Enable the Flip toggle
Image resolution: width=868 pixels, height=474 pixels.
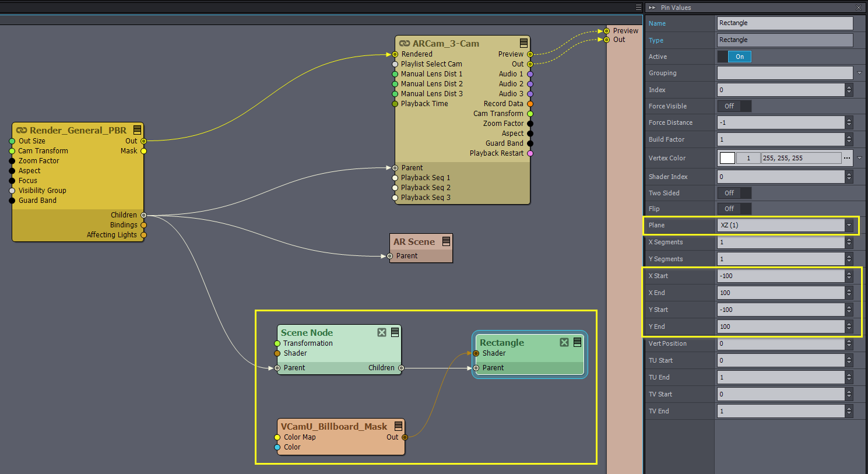734,209
